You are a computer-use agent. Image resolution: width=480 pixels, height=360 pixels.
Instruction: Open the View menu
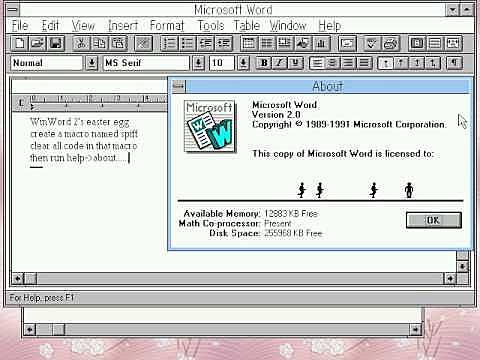pos(83,26)
